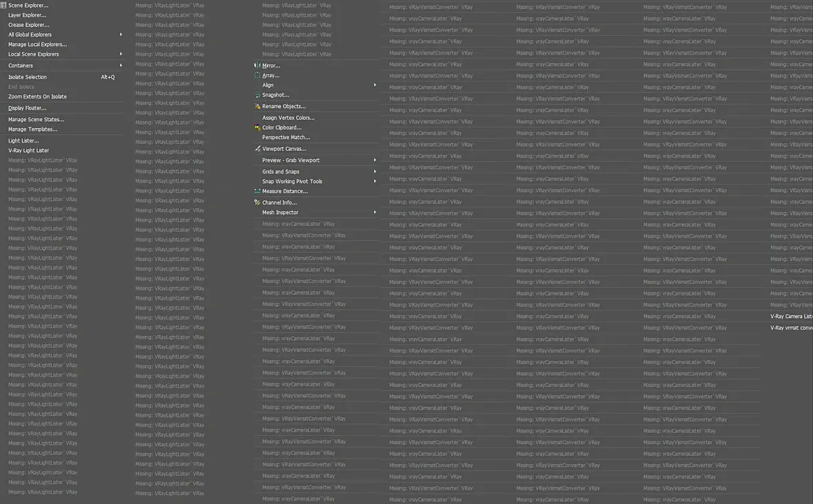This screenshot has width=813, height=504.
Task: Launch Viewport Canvas via its brush icon
Action: tap(257, 149)
